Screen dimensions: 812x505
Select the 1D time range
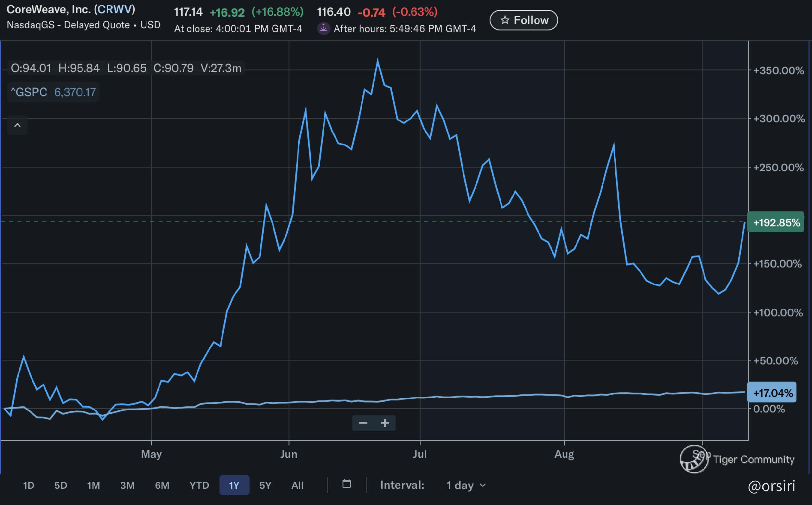pyautogui.click(x=28, y=485)
